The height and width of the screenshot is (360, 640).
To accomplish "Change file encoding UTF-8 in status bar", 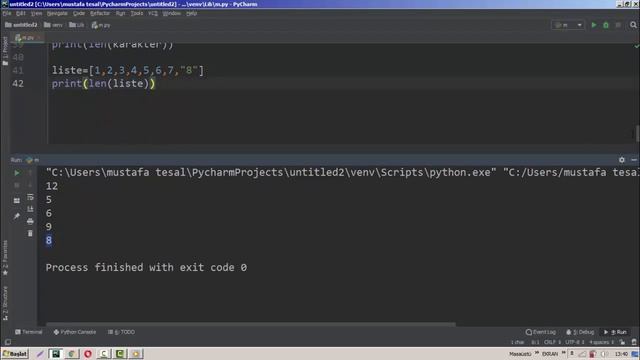I will [575, 342].
